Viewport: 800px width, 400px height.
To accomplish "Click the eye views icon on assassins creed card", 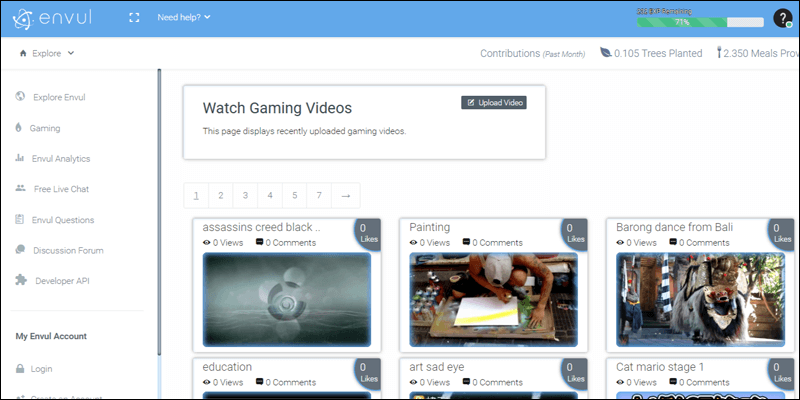I will tap(207, 242).
